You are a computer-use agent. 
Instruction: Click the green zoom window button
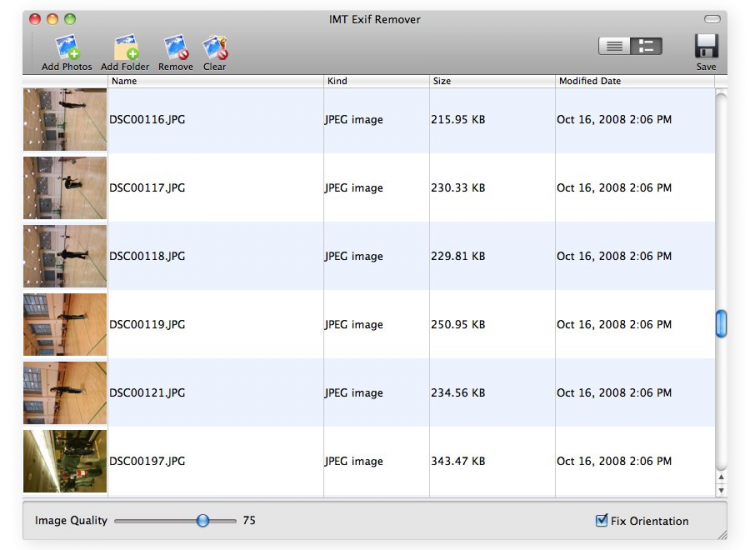click(x=70, y=19)
